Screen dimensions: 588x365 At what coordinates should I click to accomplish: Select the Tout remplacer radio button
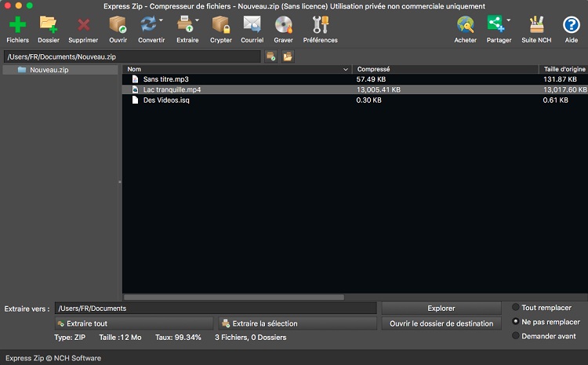(x=515, y=308)
